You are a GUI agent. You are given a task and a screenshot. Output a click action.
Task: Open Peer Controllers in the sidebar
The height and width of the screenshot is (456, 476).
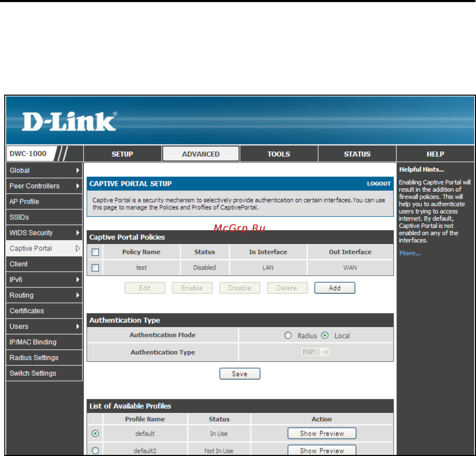coord(44,186)
